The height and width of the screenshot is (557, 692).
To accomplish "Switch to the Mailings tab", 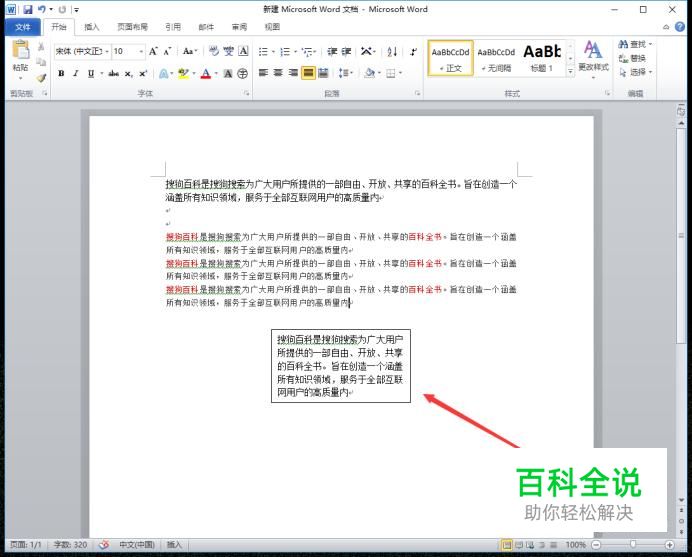I will 206,27.
